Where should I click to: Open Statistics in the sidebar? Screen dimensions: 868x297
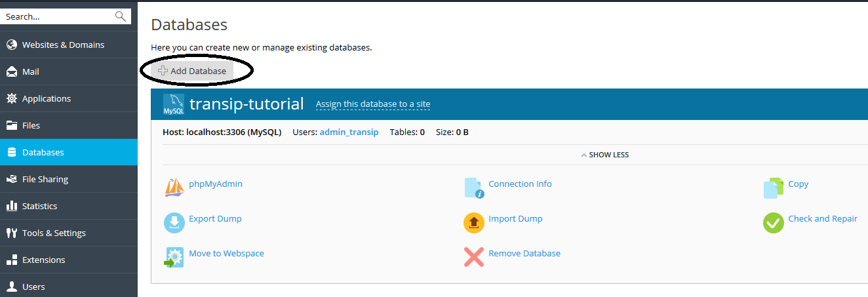69,206
